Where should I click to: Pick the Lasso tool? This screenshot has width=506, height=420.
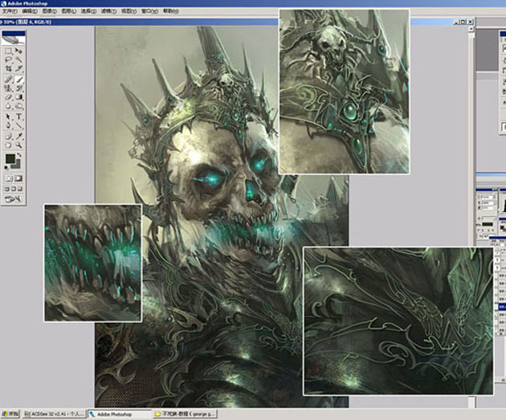pyautogui.click(x=8, y=59)
